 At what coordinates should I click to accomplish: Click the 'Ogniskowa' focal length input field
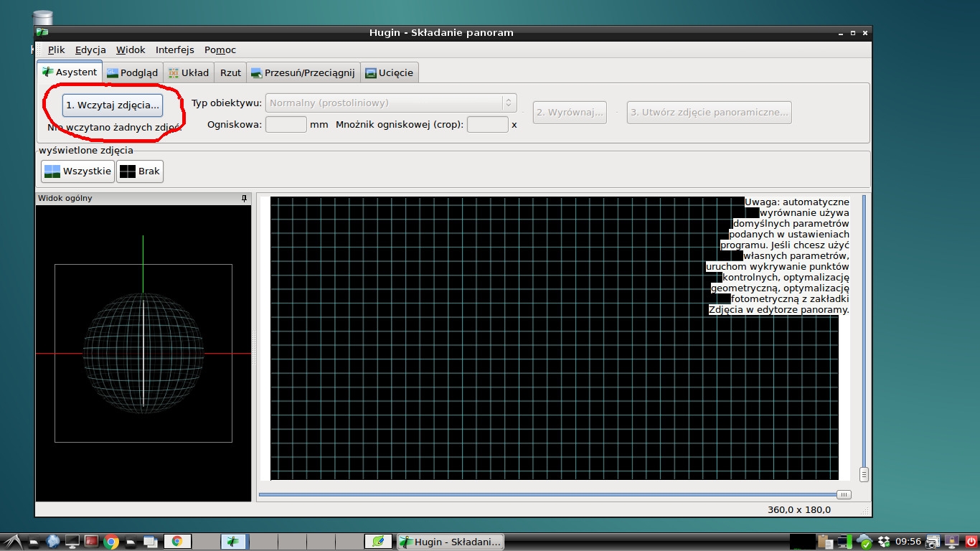pos(286,124)
